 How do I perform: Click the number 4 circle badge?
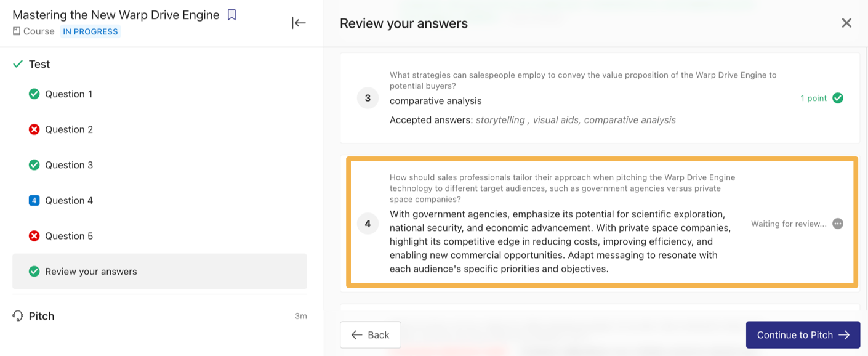coord(368,224)
